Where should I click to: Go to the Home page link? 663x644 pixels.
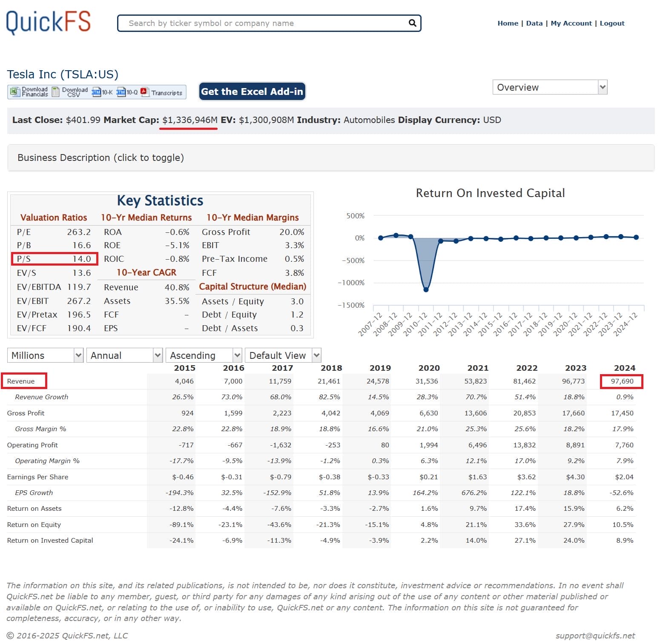508,23
